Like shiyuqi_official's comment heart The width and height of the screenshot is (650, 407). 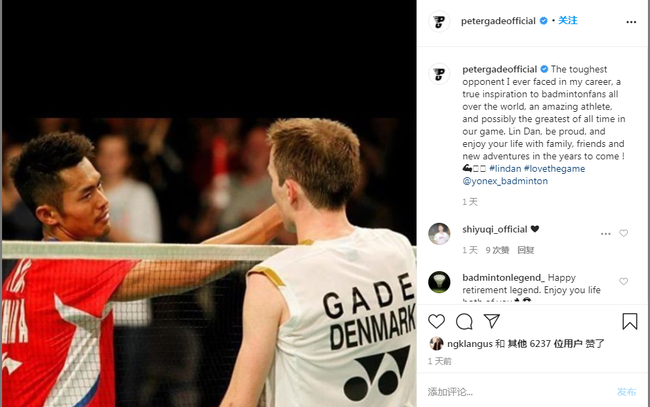point(623,233)
